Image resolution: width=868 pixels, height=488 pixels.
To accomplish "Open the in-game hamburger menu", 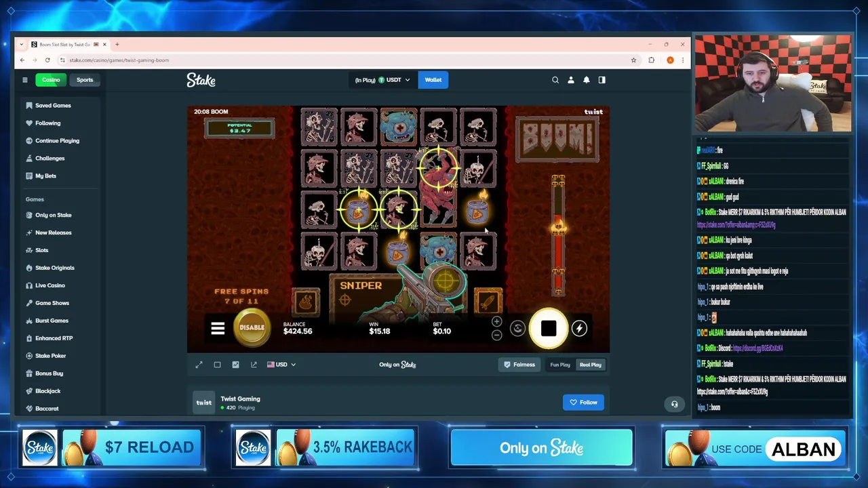I will click(218, 329).
